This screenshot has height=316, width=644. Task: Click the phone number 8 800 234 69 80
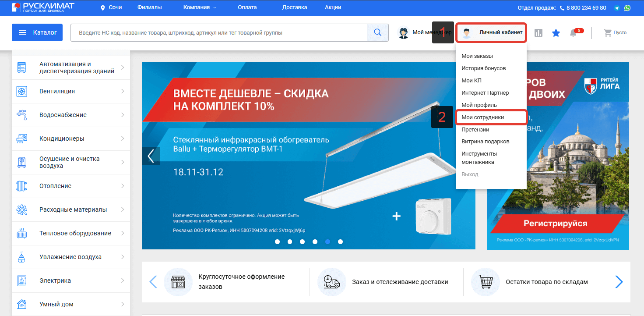(x=586, y=8)
